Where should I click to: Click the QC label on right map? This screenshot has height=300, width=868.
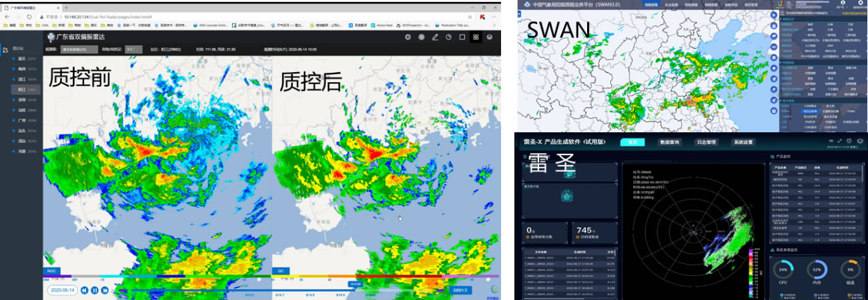[x=281, y=271]
